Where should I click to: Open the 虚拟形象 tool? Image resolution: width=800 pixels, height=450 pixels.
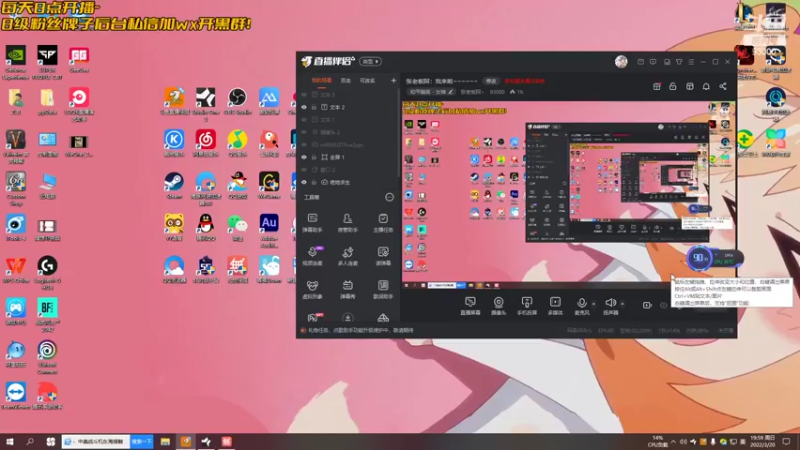tap(312, 289)
